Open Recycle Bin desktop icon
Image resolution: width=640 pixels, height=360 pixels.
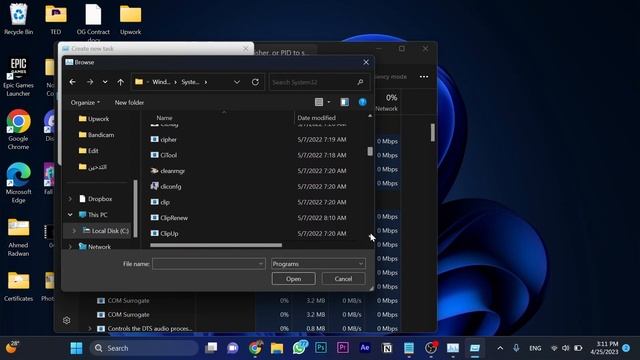click(18, 19)
